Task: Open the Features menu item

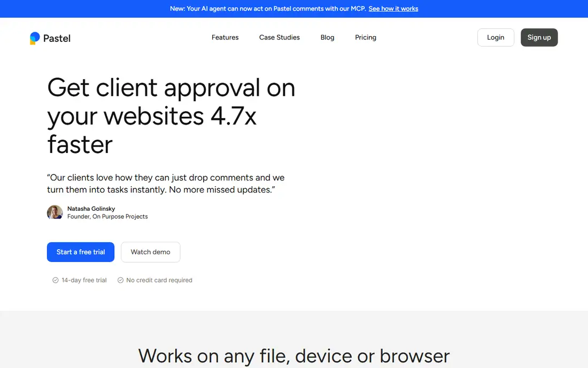Action: click(x=225, y=37)
